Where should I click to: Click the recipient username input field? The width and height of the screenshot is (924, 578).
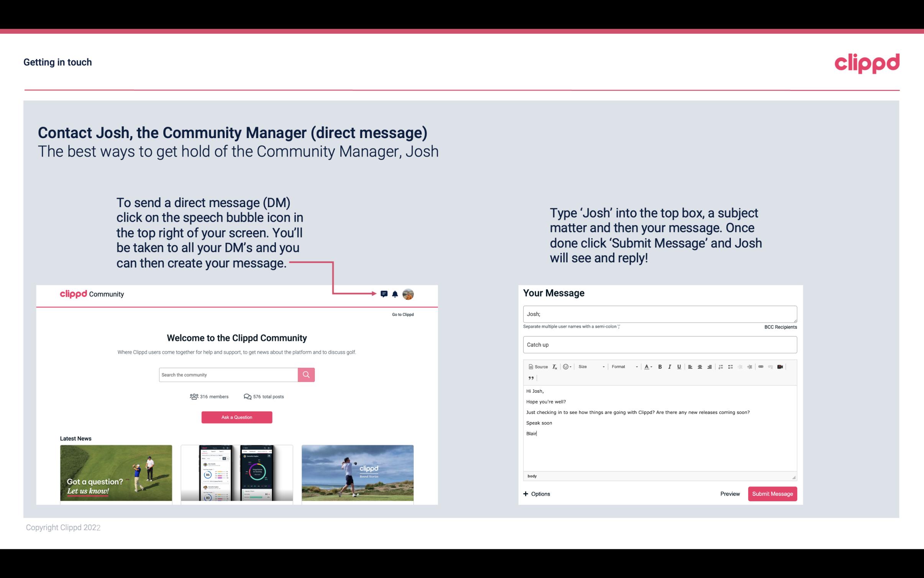659,314
